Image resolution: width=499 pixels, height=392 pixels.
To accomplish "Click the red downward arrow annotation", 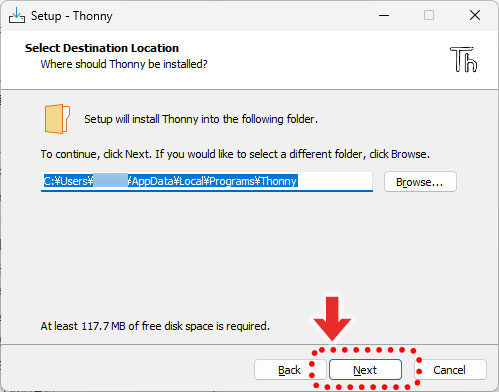I will click(x=332, y=318).
